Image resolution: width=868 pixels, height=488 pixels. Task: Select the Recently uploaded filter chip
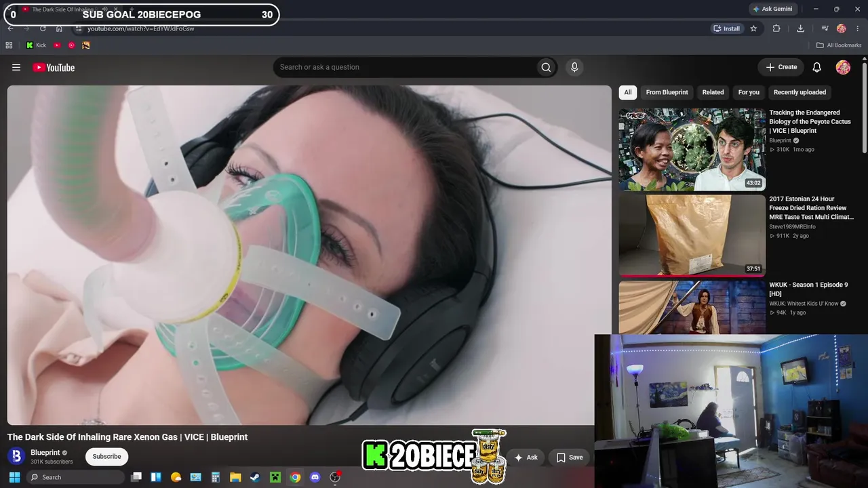800,92
